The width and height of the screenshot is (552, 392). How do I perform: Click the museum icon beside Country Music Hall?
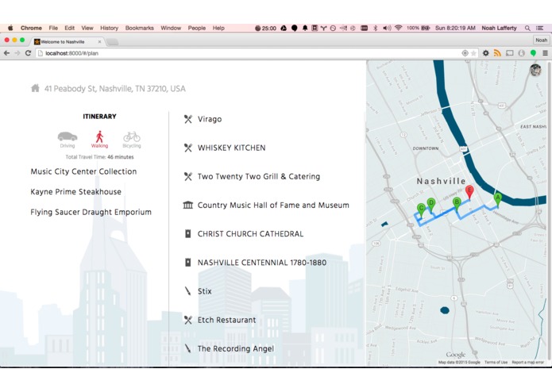(188, 205)
